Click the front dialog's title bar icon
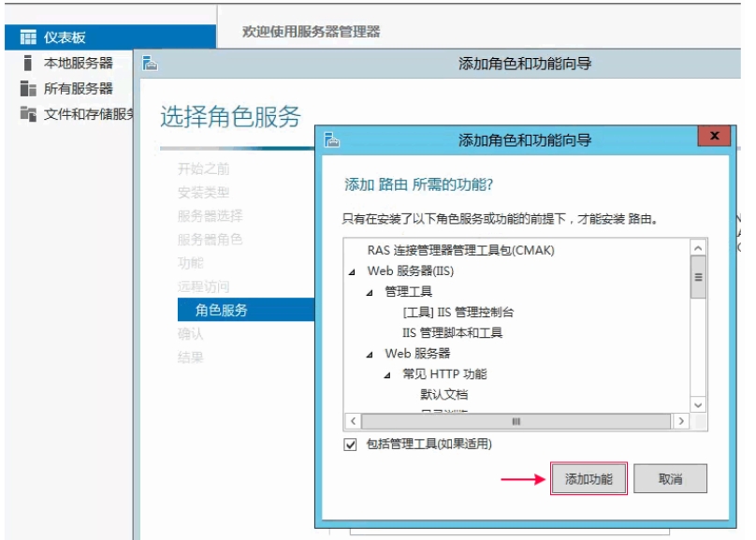 (332, 139)
